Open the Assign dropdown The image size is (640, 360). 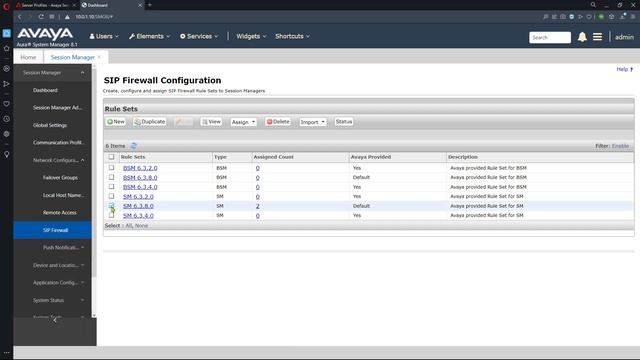(243, 122)
